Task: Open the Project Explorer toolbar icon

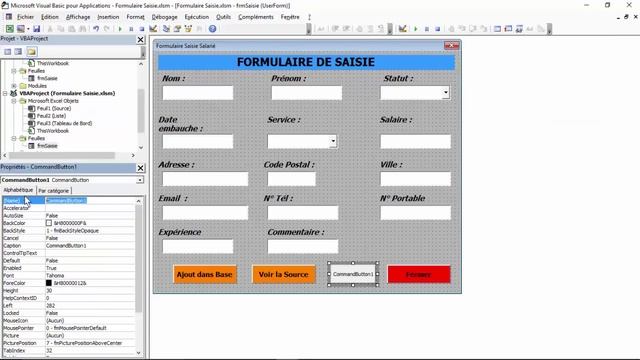Action: (166, 29)
